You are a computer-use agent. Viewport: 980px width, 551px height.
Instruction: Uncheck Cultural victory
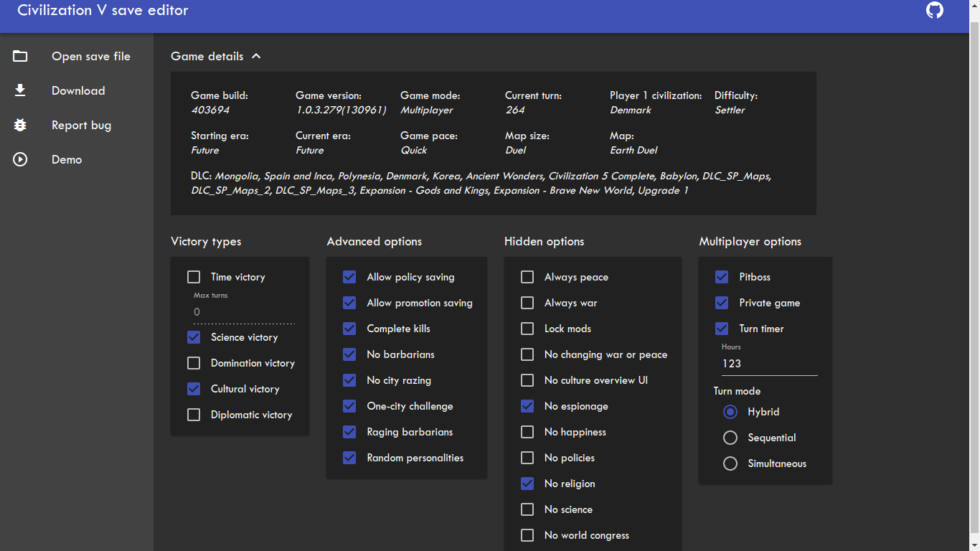(194, 389)
